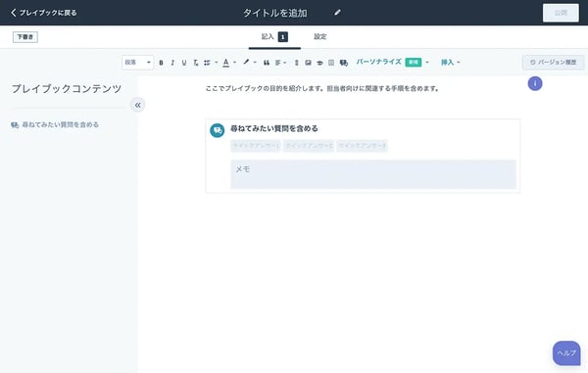
Task: Open the paragraph style dropdown
Action: coord(137,63)
